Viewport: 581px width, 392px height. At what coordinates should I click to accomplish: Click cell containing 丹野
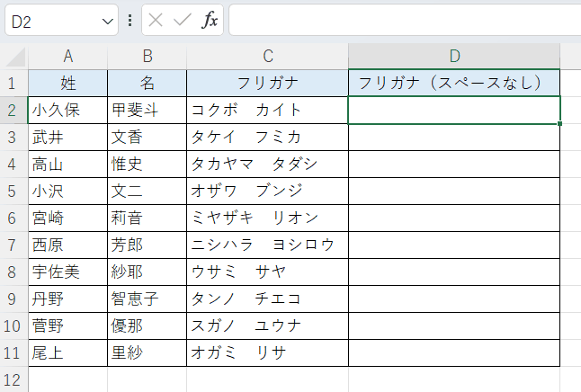(x=67, y=299)
